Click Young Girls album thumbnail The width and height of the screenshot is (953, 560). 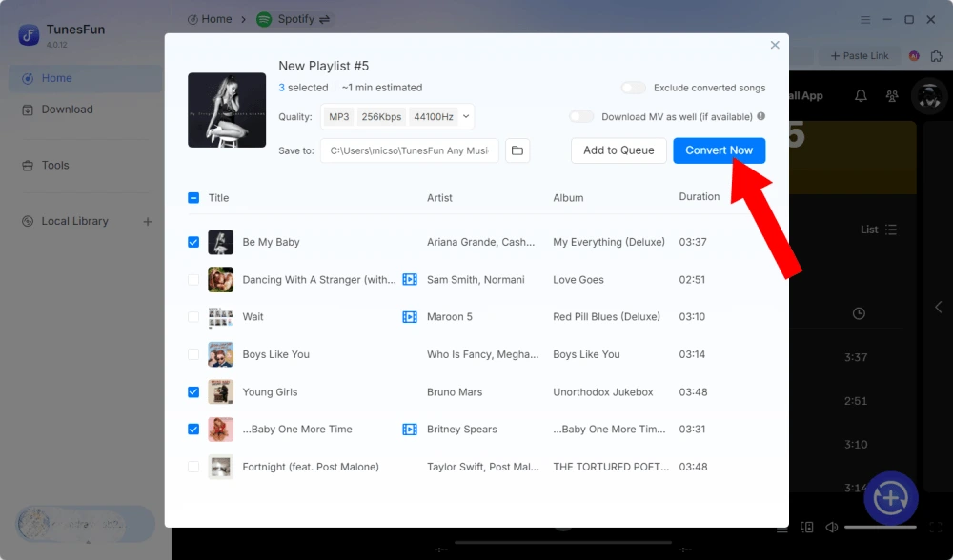[221, 391]
